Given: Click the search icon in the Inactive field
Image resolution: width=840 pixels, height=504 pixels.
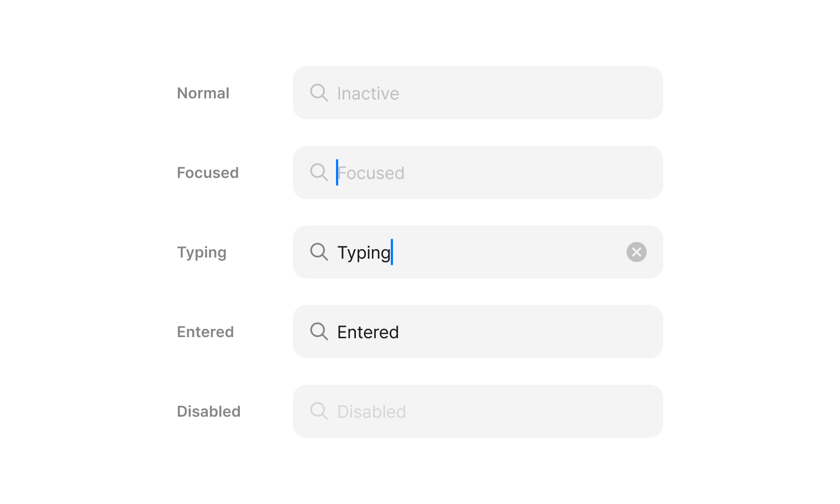Looking at the screenshot, I should coord(319,92).
